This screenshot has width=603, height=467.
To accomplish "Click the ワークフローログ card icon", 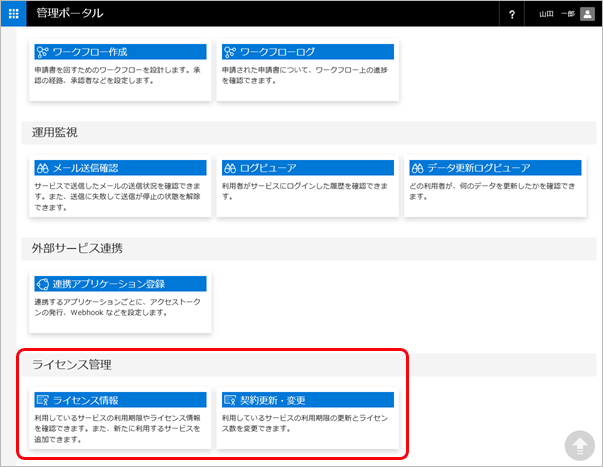I will (x=230, y=52).
